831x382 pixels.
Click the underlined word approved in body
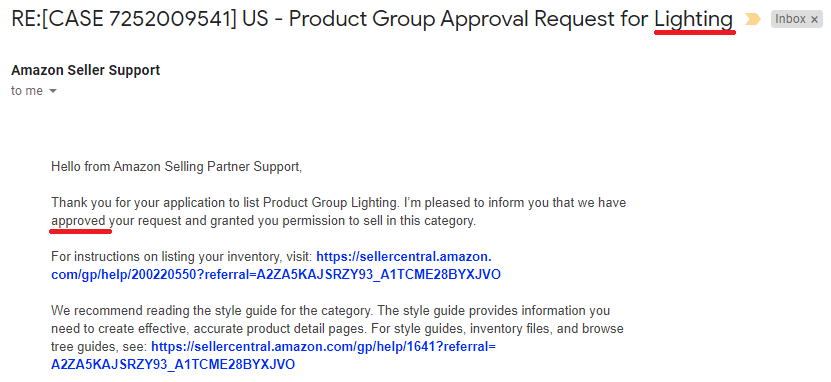point(78,221)
